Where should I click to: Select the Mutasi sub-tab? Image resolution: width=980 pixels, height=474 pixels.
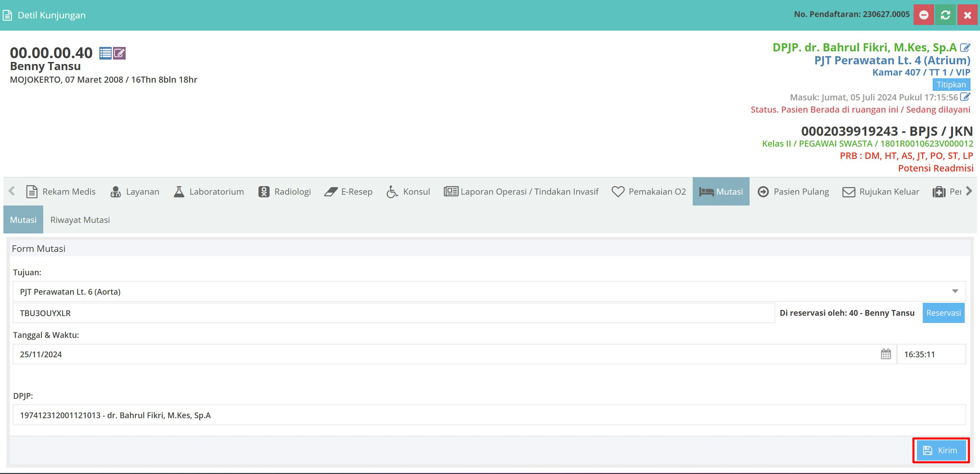coord(23,219)
